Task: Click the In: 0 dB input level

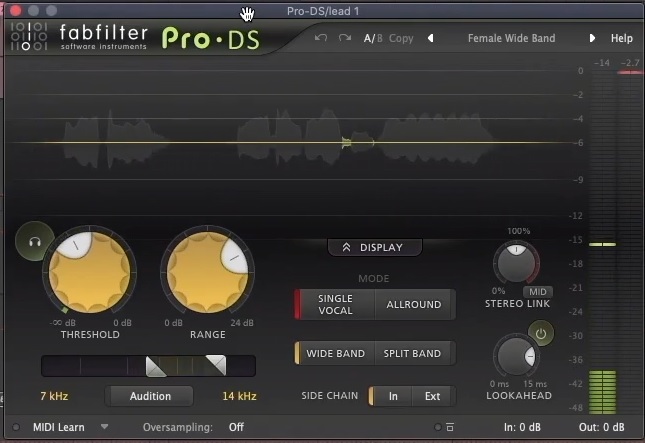Action: 522,427
